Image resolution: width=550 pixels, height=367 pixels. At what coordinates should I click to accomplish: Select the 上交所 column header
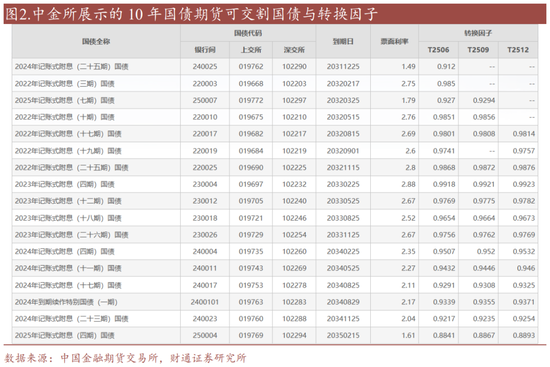pos(251,50)
